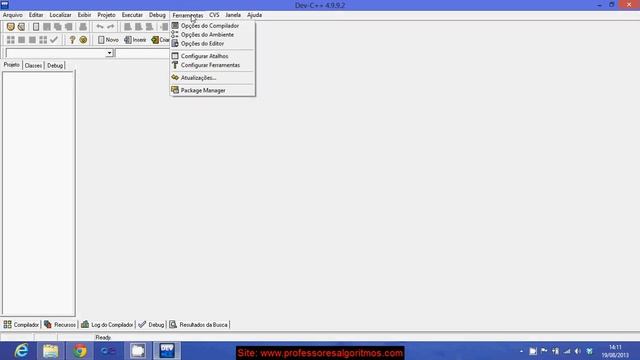
Task: Click the compile toolbar icon
Action: pyautogui.click(x=11, y=40)
